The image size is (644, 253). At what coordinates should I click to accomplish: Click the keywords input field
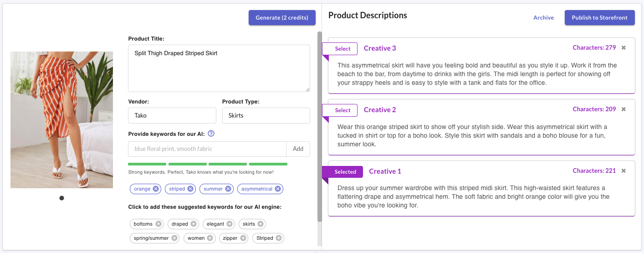207,149
